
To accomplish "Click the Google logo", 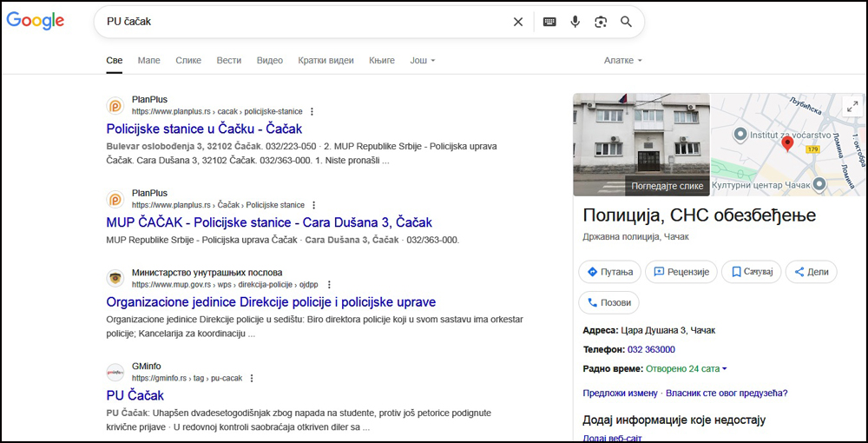I will 35,21.
